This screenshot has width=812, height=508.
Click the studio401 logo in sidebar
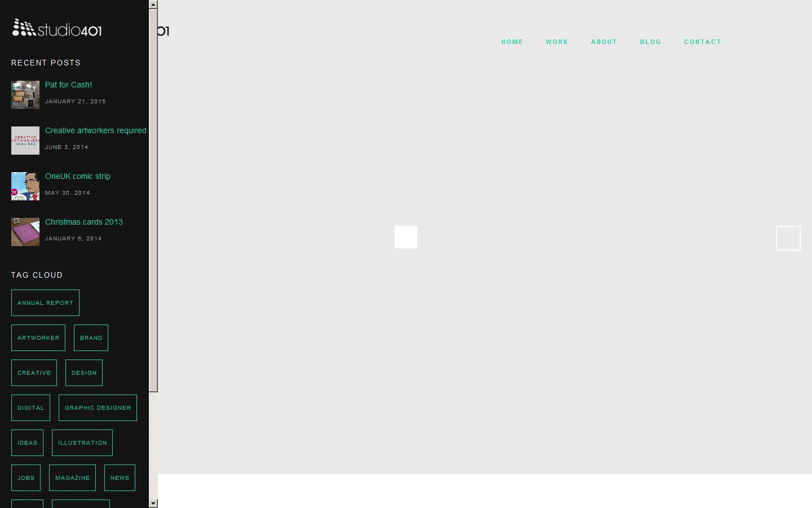click(x=57, y=28)
